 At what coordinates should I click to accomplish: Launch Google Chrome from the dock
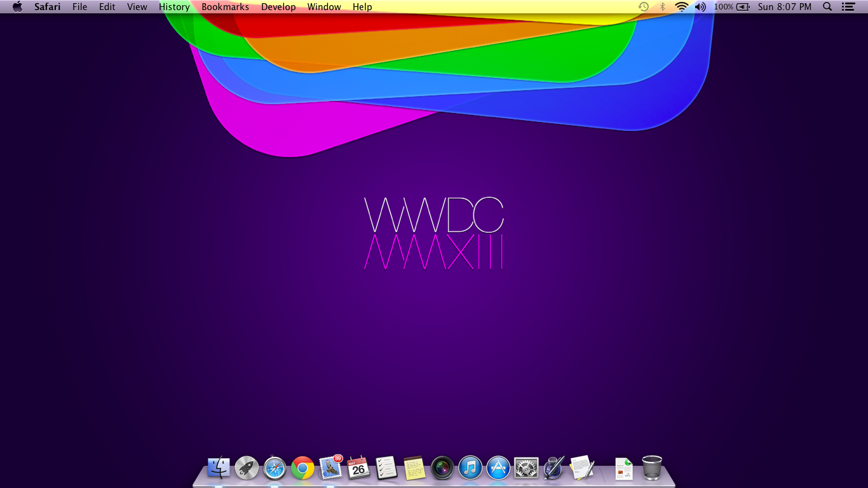click(x=302, y=469)
